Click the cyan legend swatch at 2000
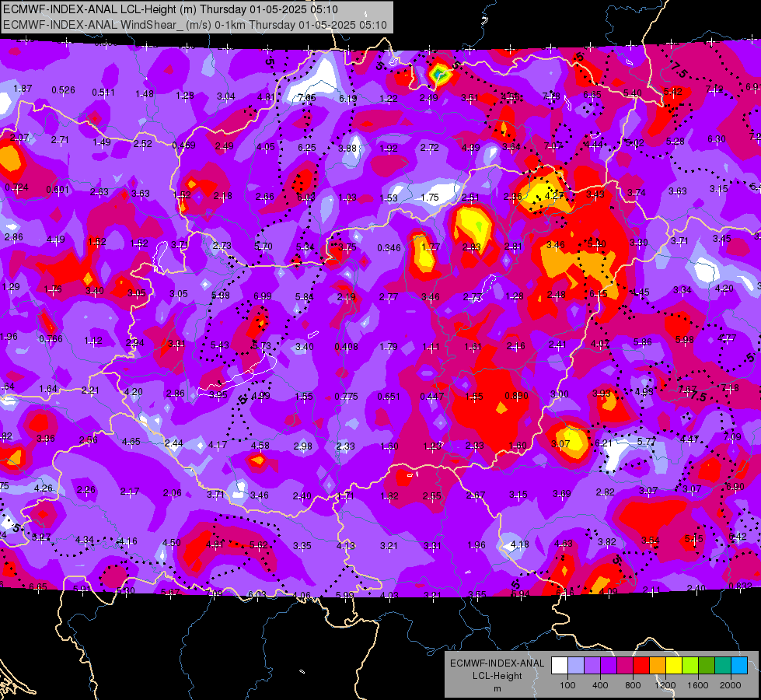The image size is (761, 700). (x=740, y=665)
